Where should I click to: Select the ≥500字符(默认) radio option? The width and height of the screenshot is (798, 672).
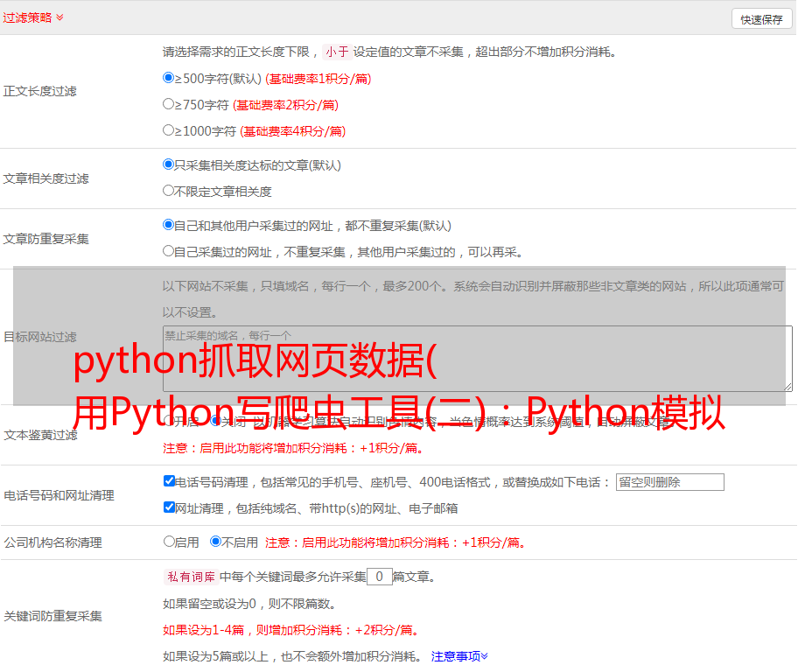(x=168, y=78)
